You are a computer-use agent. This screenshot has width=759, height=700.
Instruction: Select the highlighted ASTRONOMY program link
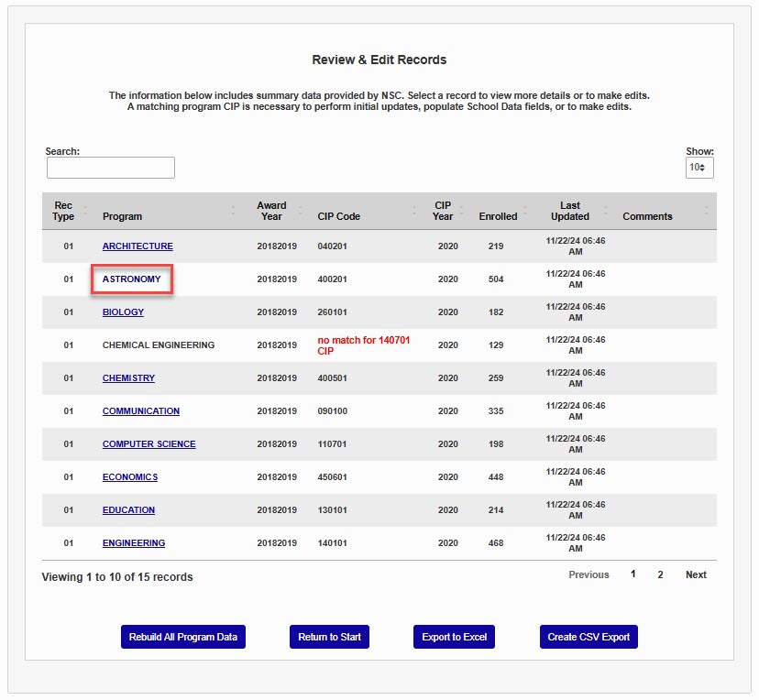click(x=132, y=279)
